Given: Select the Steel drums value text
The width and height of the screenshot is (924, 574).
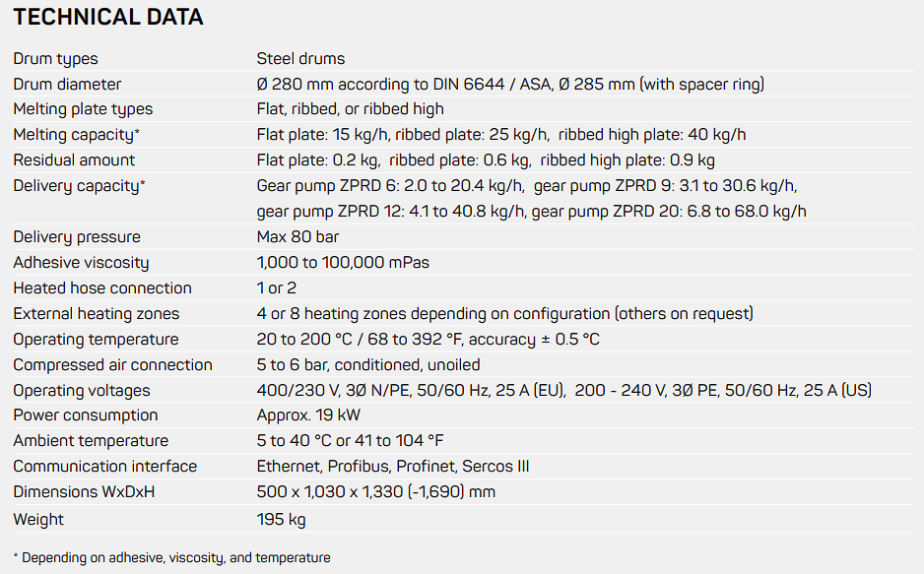Looking at the screenshot, I should pos(300,59).
